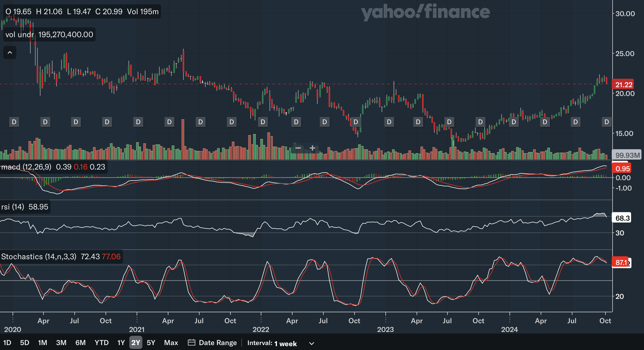Click the macd (12,26,9) indicator label
This screenshot has height=350, width=644.
26,167
